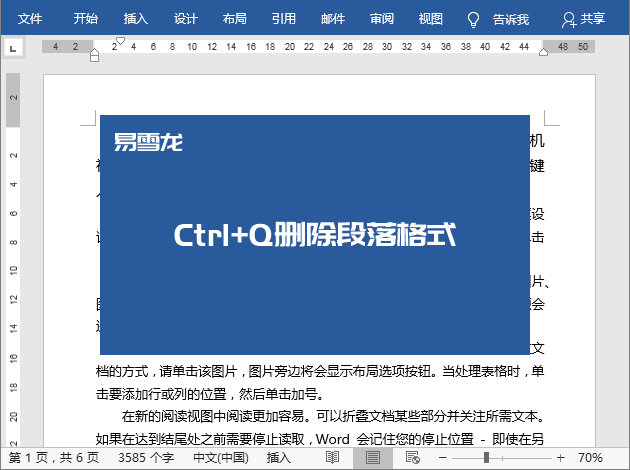The image size is (630, 470).
Task: Click the word count '3585 个字'
Action: pos(146,458)
